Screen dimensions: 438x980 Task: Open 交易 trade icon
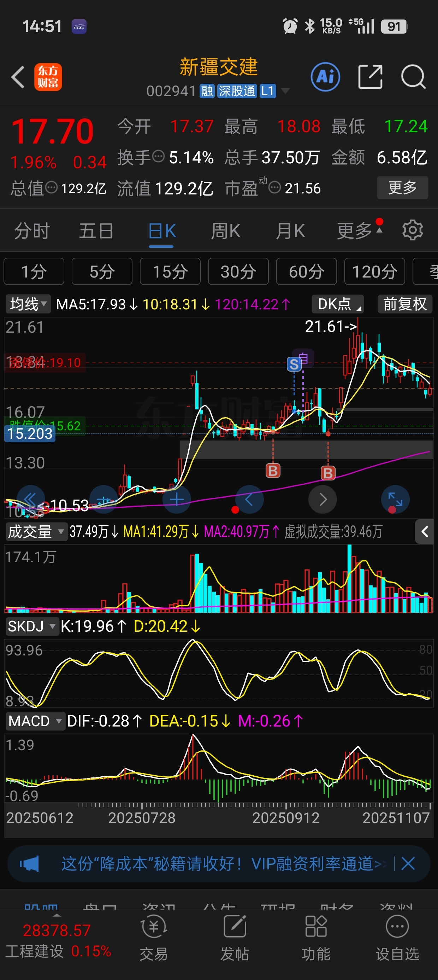click(x=154, y=938)
